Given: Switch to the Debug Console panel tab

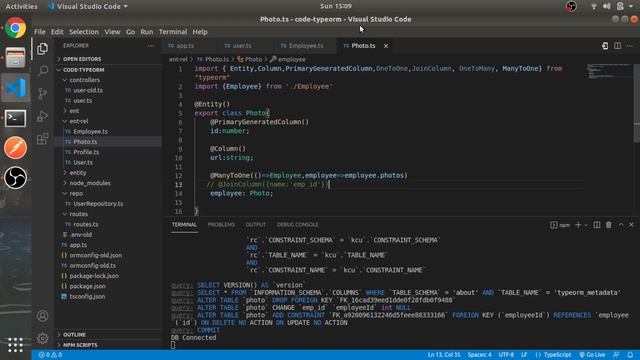Looking at the screenshot, I should (298, 225).
